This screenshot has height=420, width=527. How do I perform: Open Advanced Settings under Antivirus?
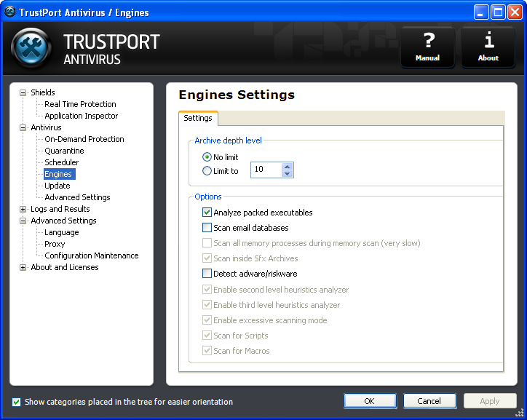[77, 197]
